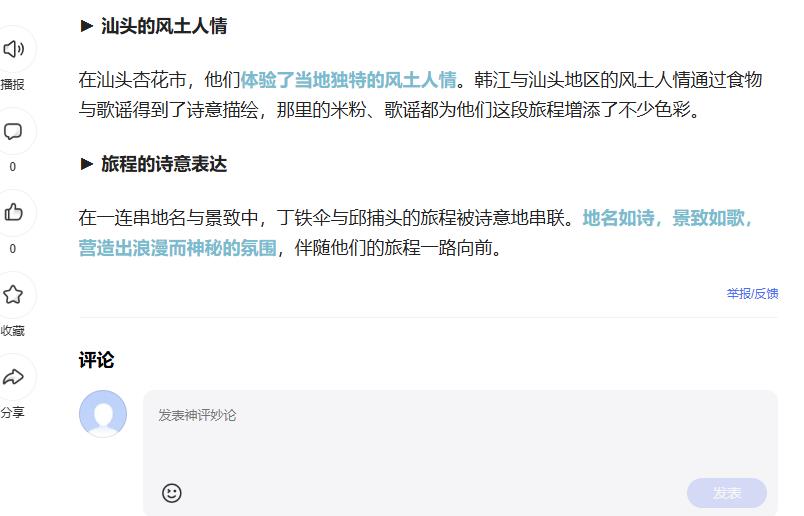Click the 评论 section heading

tap(96, 360)
